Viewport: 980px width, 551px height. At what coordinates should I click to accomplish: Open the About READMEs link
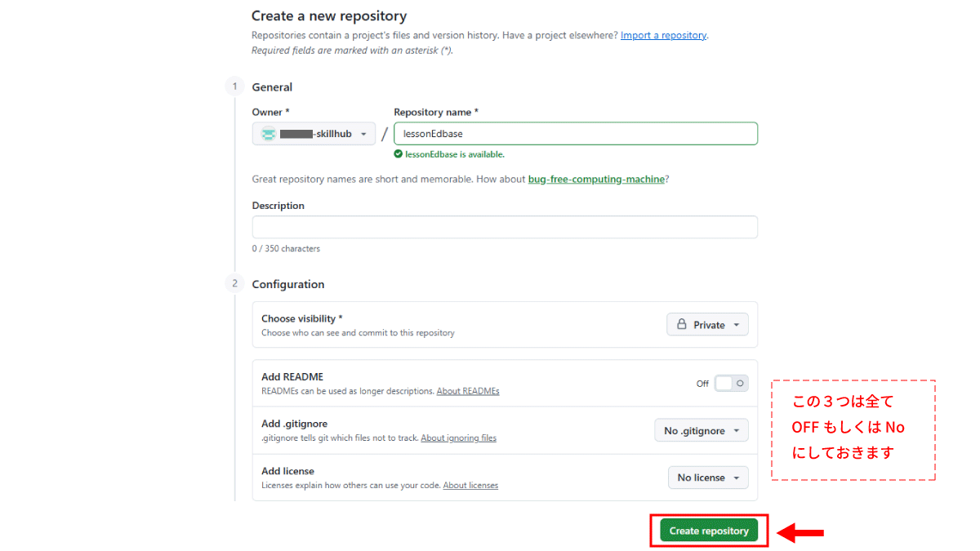pos(468,391)
